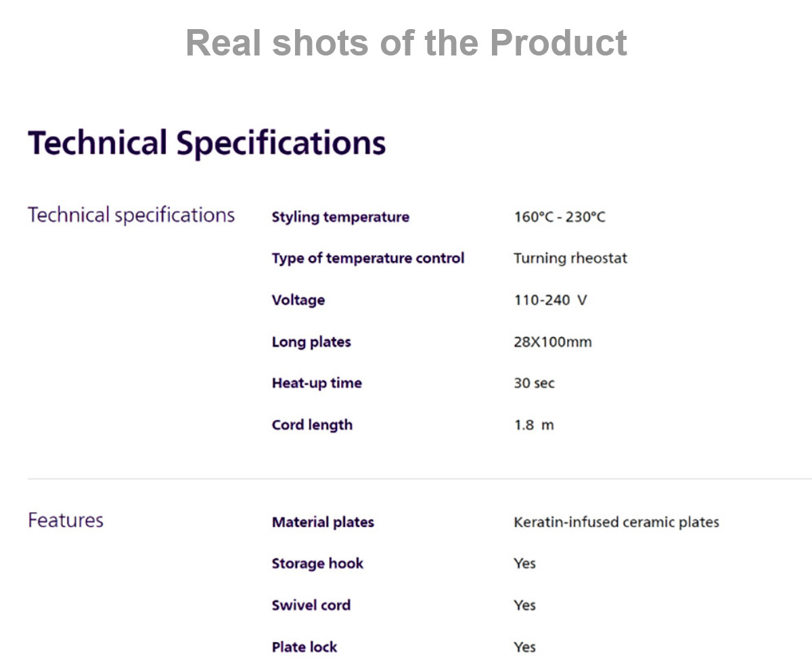This screenshot has height=657, width=812.
Task: Click the 'Swivel cord' label
Action: click(x=311, y=605)
